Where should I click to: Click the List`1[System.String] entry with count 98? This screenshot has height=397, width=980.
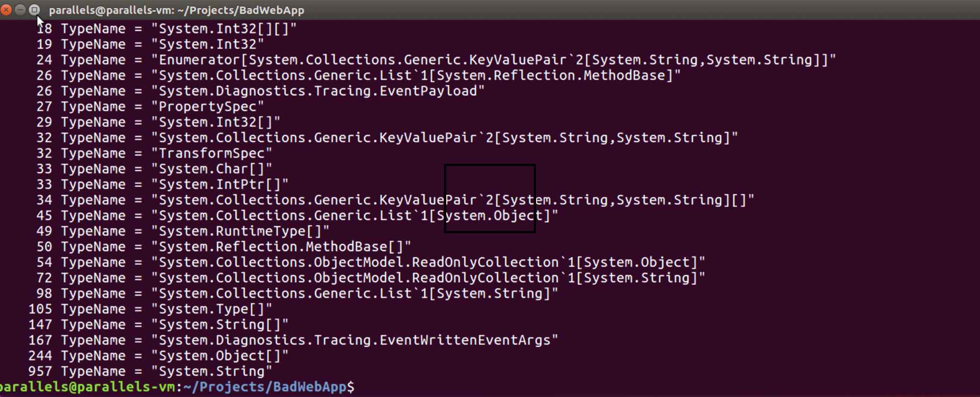pyautogui.click(x=355, y=294)
